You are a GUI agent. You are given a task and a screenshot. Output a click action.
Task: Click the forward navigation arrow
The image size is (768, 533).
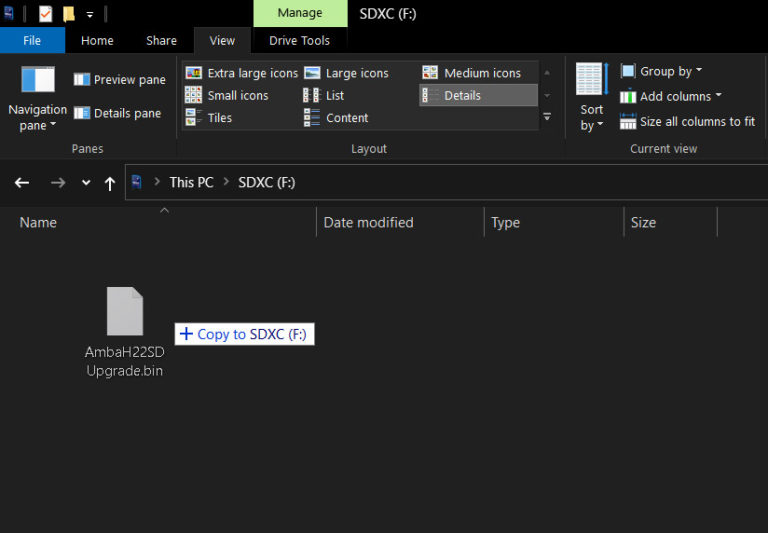[x=58, y=183]
